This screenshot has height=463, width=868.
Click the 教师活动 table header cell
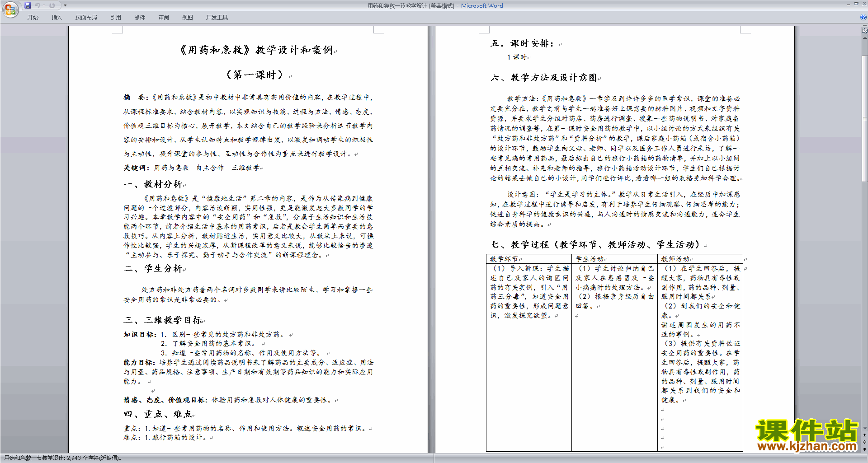[700, 259]
